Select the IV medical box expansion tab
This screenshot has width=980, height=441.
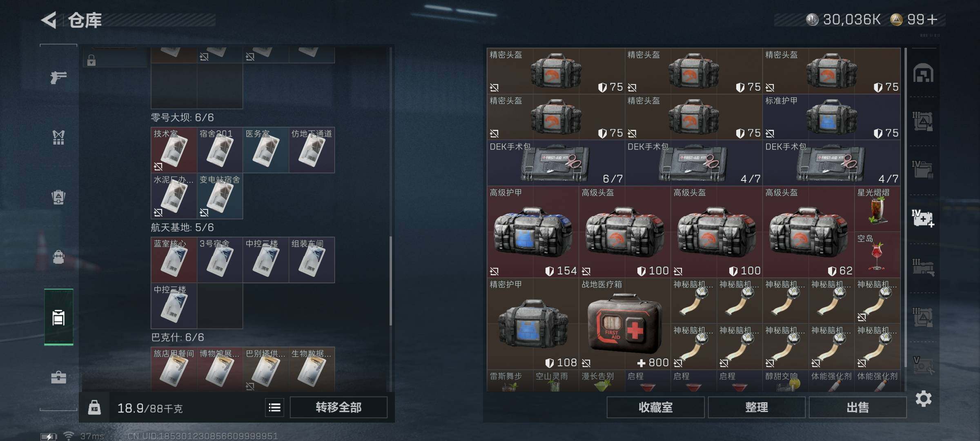point(923,218)
